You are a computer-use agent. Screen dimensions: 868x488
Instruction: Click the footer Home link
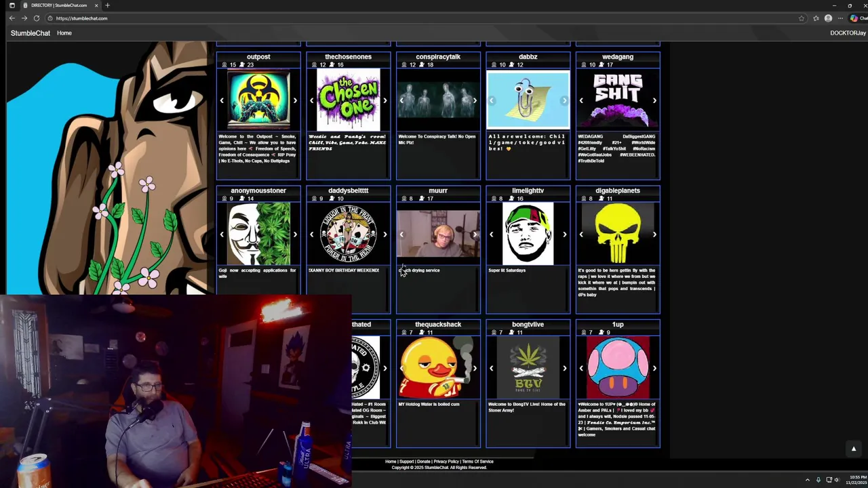[391, 462]
